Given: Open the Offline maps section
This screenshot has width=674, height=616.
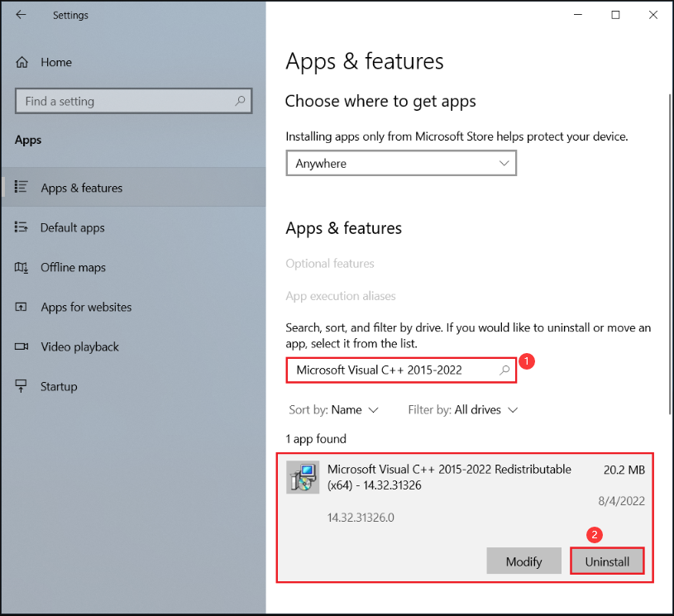Looking at the screenshot, I should pos(73,267).
